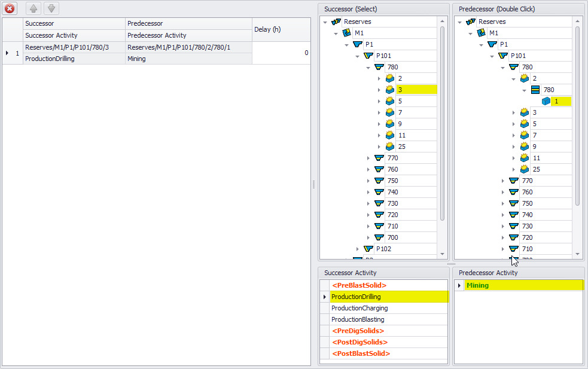The width and height of the screenshot is (588, 369).
Task: Click the move up arrow button
Action: point(33,8)
